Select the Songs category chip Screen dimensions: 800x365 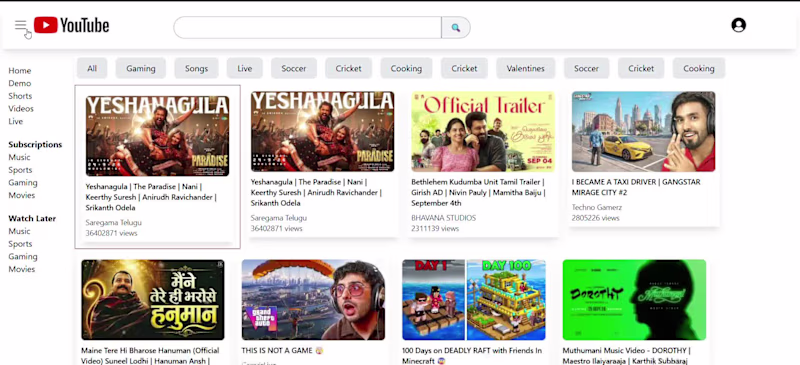point(196,68)
